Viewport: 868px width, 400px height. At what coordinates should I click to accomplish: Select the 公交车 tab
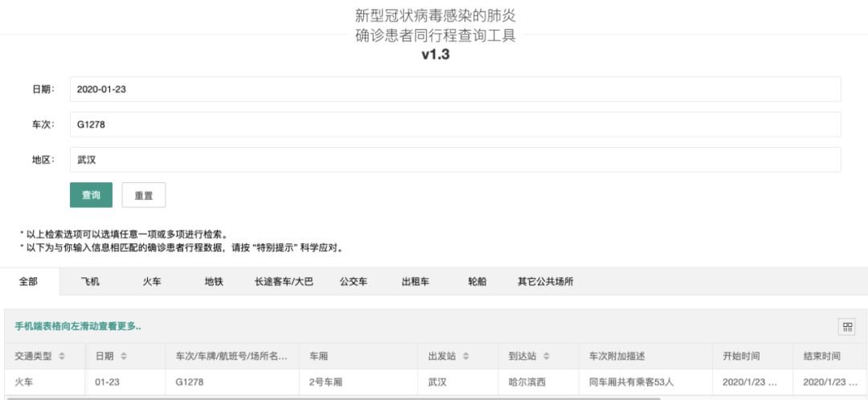pyautogui.click(x=353, y=282)
